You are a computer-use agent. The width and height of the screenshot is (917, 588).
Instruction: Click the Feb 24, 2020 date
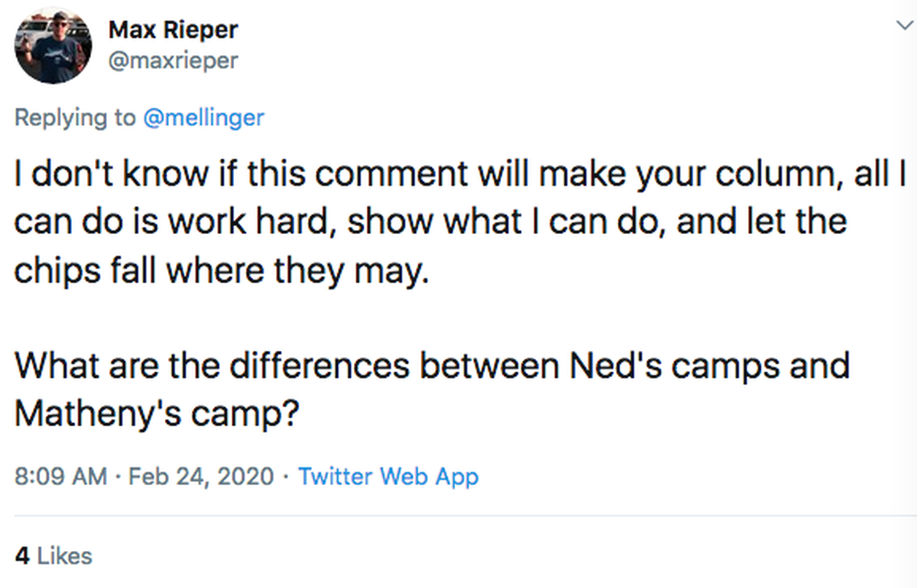point(201,476)
